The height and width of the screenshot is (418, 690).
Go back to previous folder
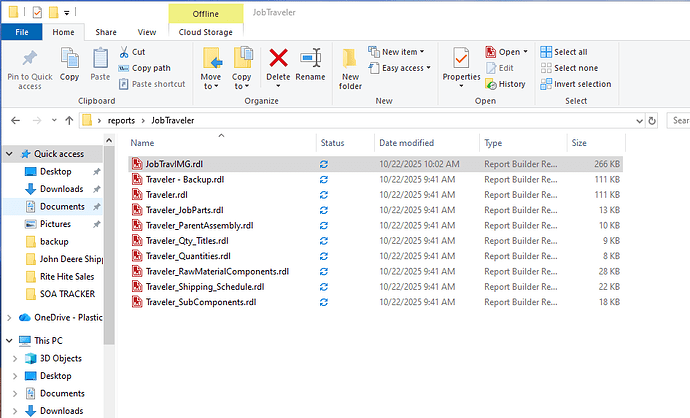coord(15,121)
